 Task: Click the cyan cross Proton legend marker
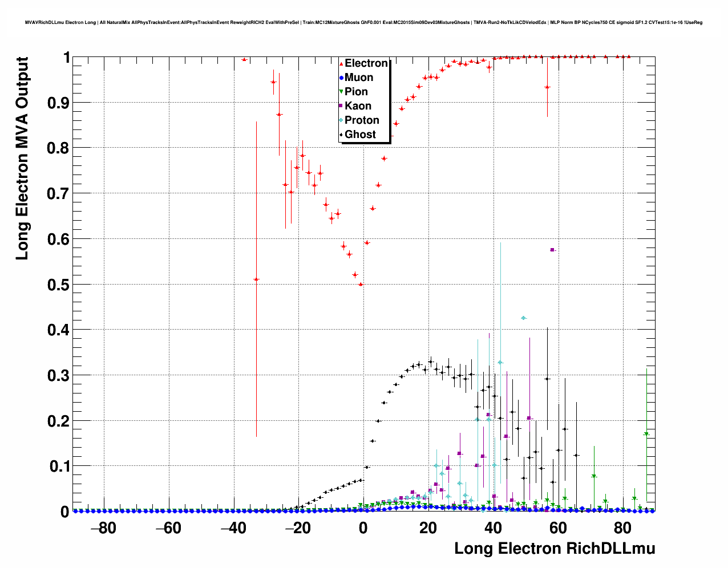pos(341,120)
